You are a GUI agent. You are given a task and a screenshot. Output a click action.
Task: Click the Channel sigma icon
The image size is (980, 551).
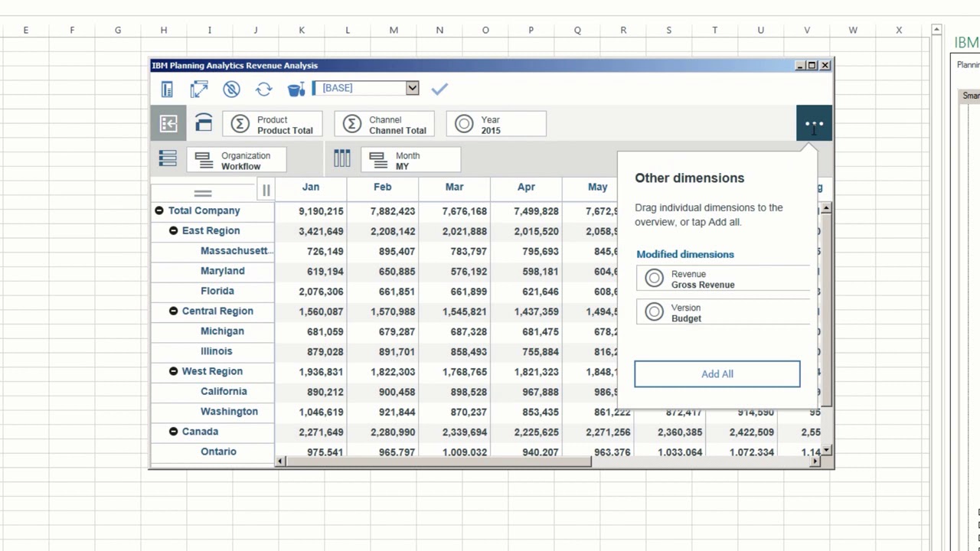point(352,124)
